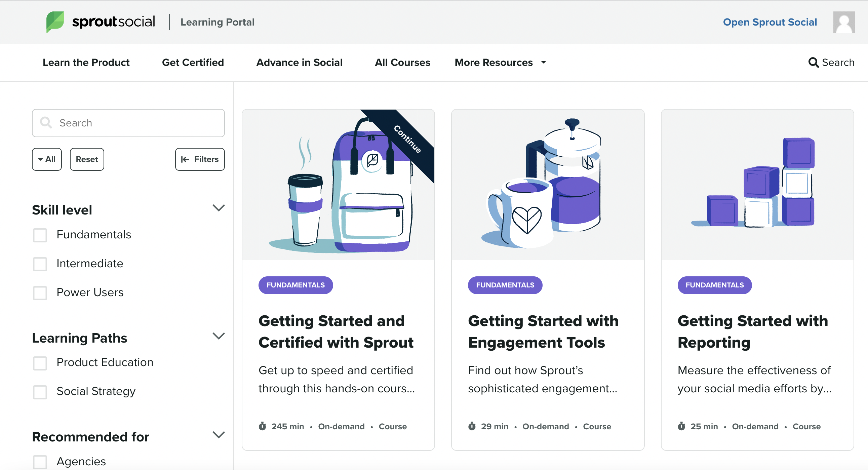Click the stopwatch icon beside 29 min
Screen dimensions: 868x470
coord(472,426)
